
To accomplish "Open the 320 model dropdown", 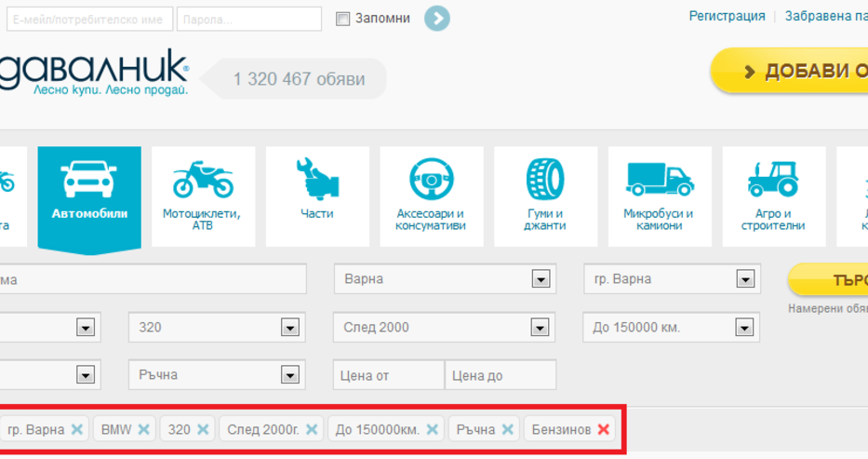I will [x=290, y=328].
